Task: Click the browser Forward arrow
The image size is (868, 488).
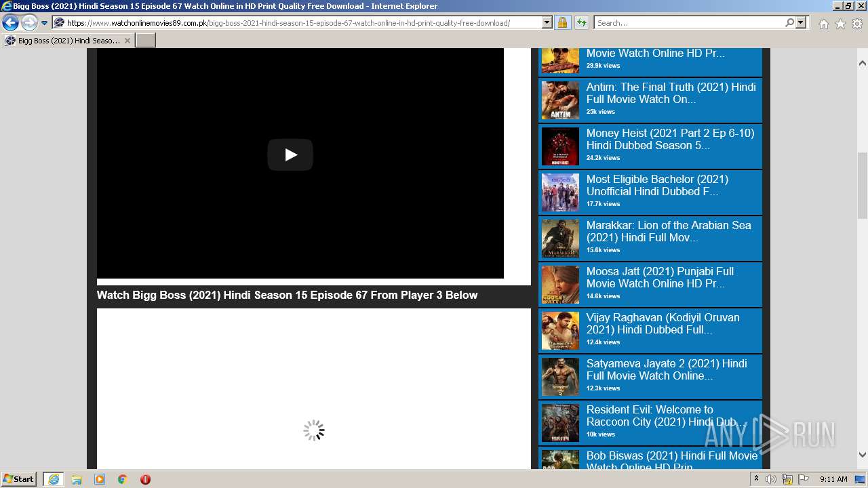Action: [x=29, y=23]
